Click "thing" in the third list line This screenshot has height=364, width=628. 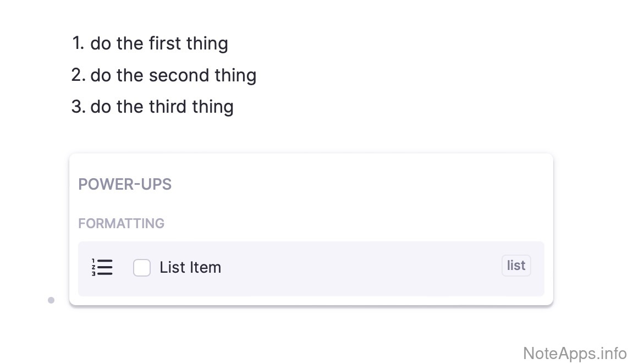(x=213, y=107)
